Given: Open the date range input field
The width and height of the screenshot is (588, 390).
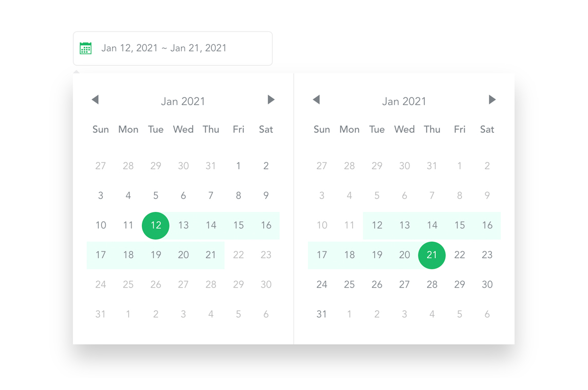Looking at the screenshot, I should click(x=173, y=48).
